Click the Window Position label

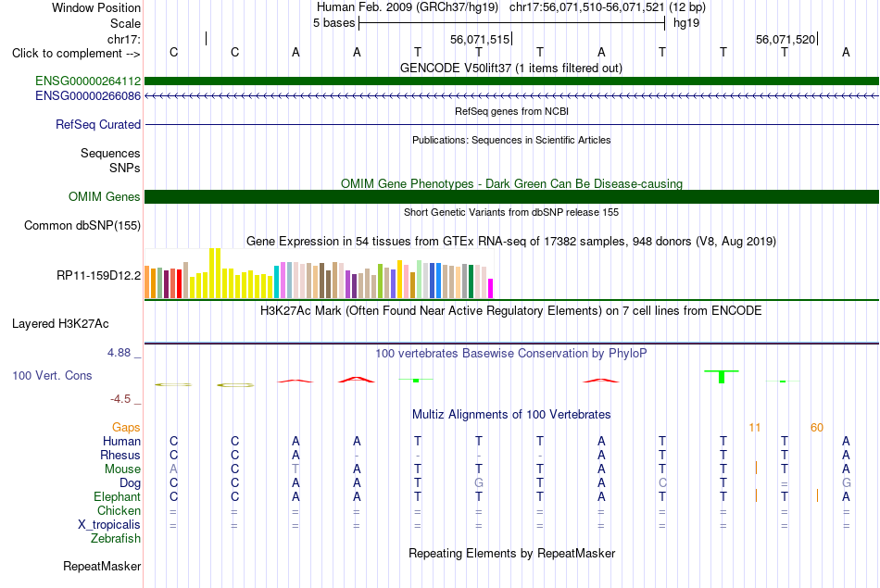click(96, 7)
